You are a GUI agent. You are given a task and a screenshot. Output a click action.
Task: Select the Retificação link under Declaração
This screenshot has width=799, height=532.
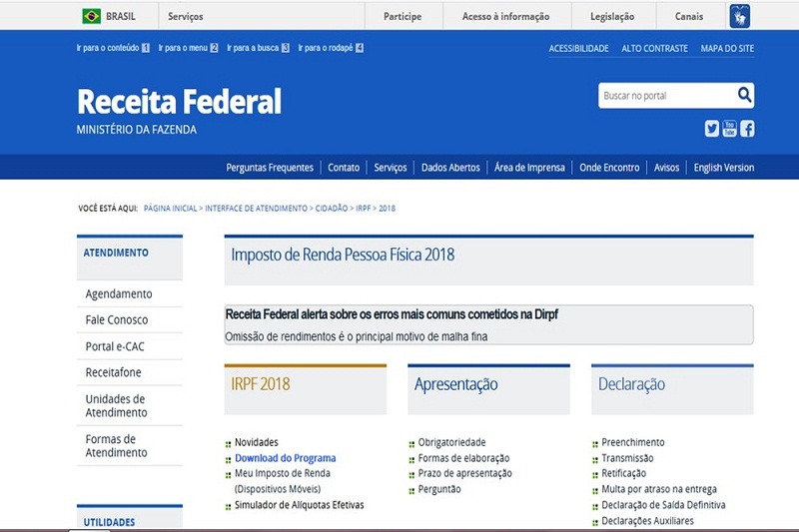624,473
